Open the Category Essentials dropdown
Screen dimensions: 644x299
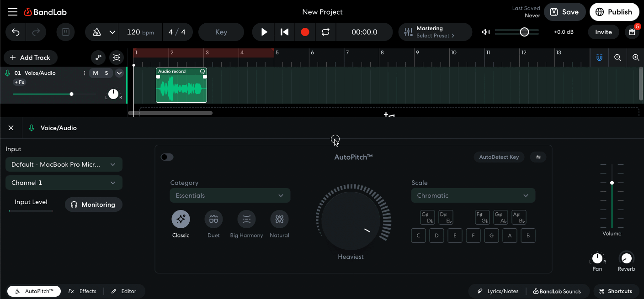[x=230, y=195]
